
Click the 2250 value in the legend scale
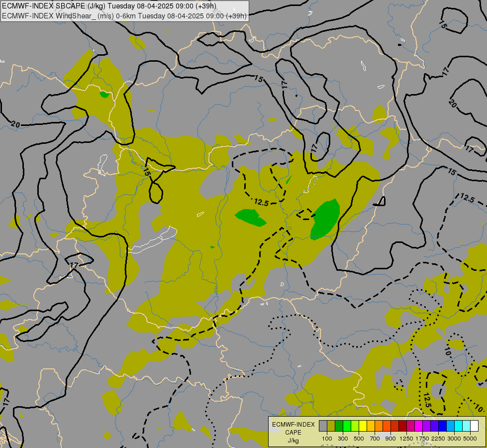tap(438, 439)
